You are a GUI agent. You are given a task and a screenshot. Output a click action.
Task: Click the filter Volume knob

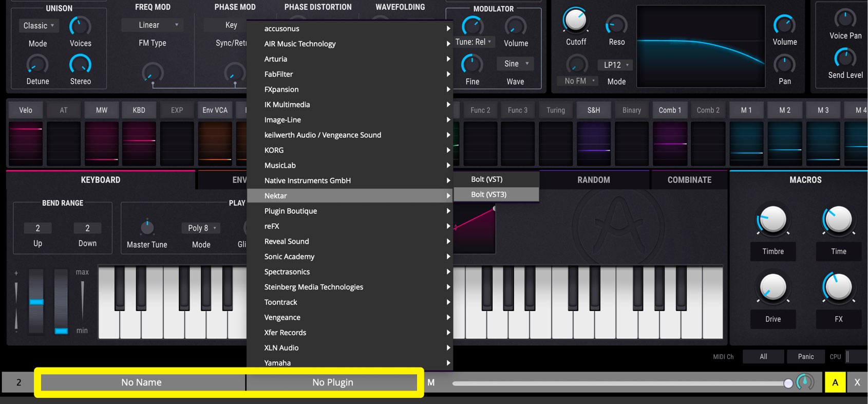[784, 25]
